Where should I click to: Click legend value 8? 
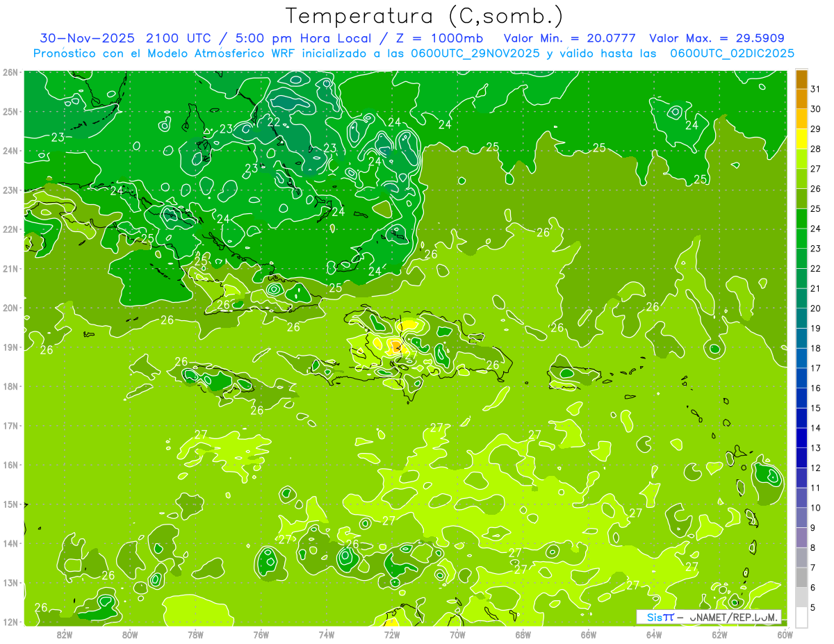[813, 548]
